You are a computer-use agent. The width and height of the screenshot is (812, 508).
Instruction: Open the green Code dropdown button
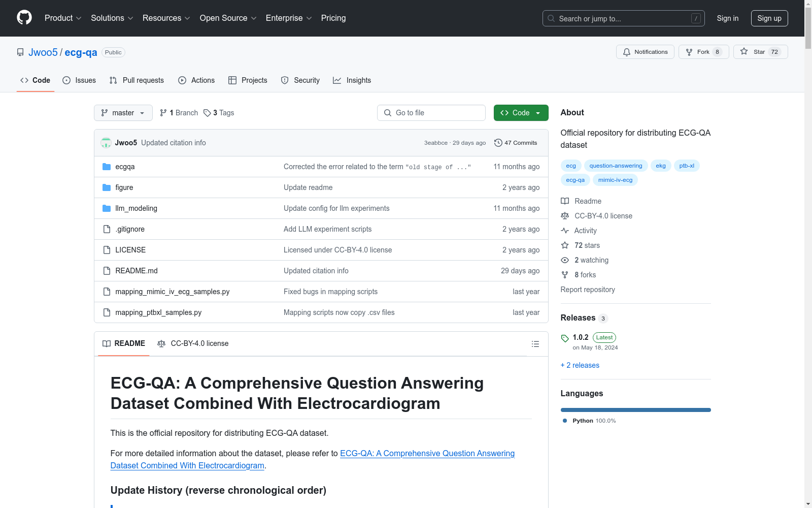click(521, 113)
